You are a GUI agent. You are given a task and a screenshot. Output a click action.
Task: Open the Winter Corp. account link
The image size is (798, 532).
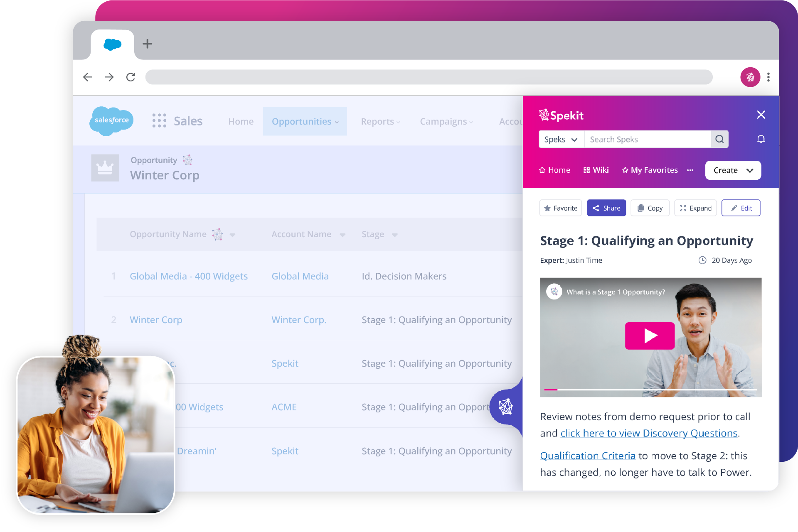point(299,320)
